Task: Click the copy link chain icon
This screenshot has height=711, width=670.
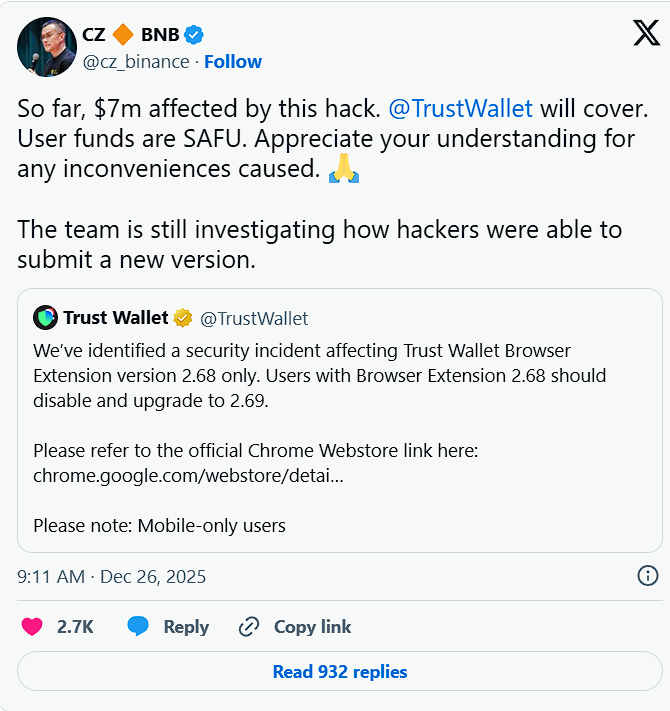Action: tap(249, 627)
